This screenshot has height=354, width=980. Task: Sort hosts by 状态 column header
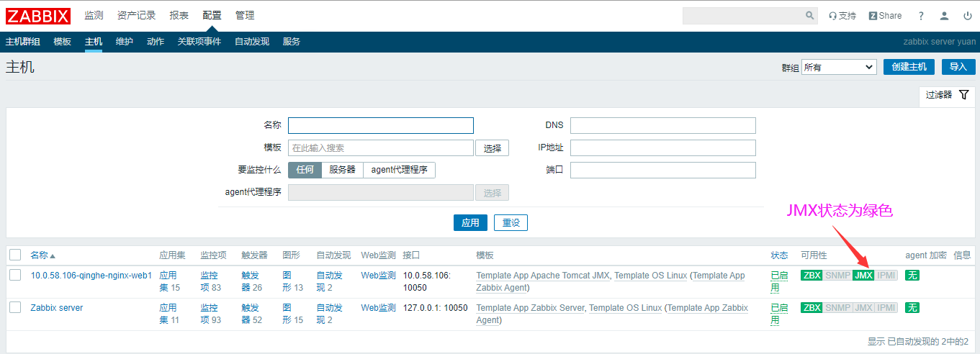coord(779,255)
